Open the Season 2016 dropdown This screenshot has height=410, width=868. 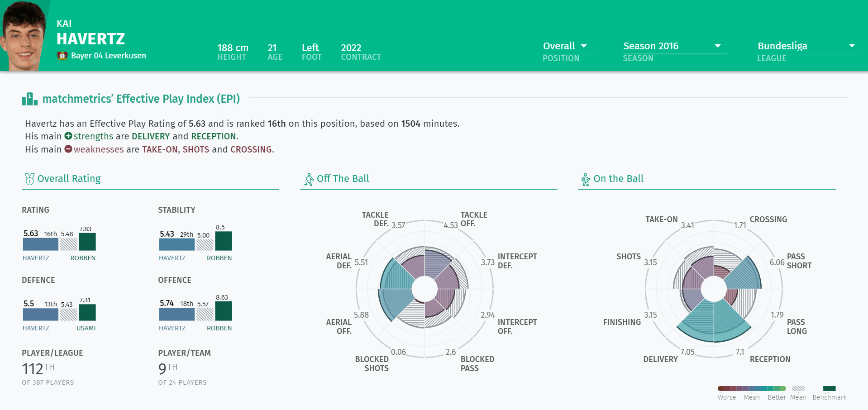click(674, 46)
